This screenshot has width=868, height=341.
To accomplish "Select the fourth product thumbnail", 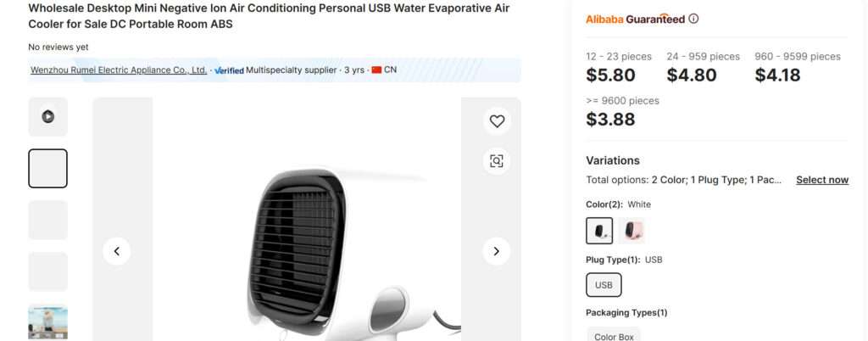I will tap(48, 271).
